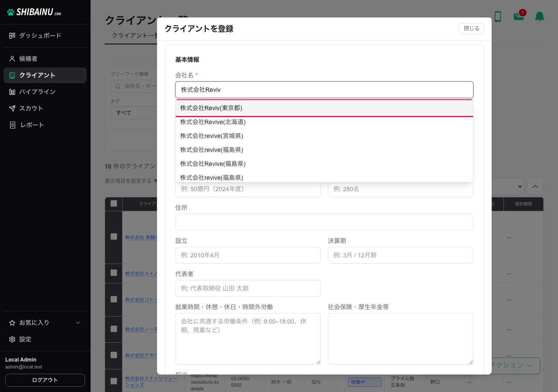The width and height of the screenshot is (558, 392).
Task: Click the 住所 input field
Action: click(x=324, y=222)
